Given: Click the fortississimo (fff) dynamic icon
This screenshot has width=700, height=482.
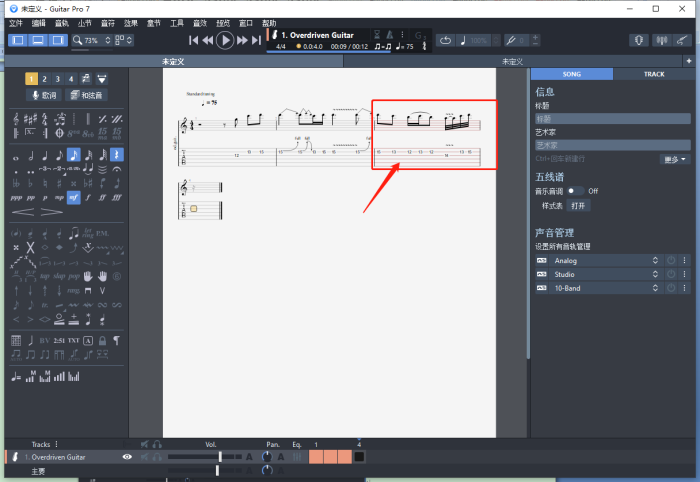Looking at the screenshot, I should point(117,197).
